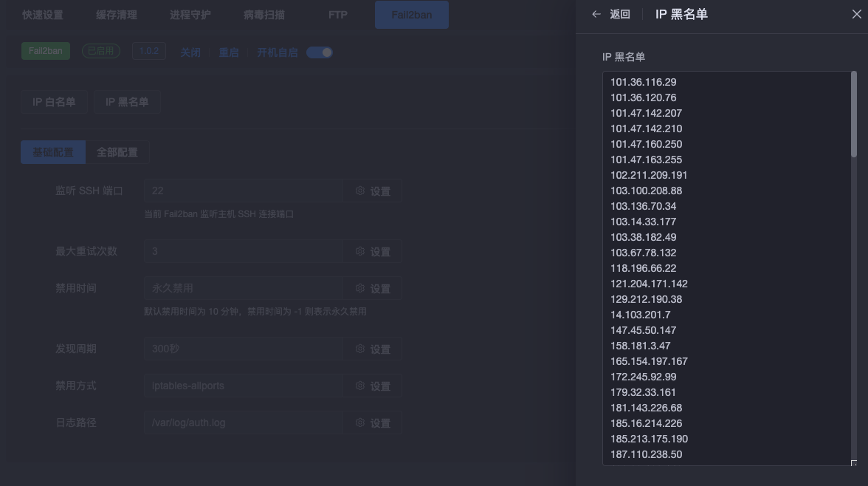868x486 pixels.
Task: Click the IP blacklist textarea scrollbar
Action: point(853,114)
